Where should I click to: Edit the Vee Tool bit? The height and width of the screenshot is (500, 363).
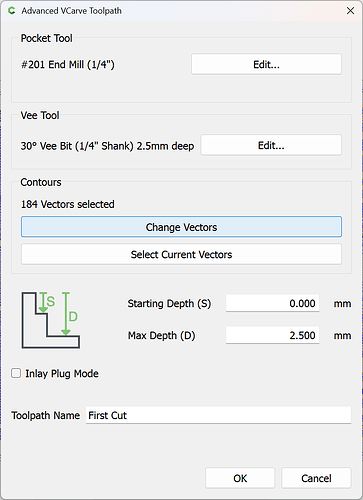(271, 145)
